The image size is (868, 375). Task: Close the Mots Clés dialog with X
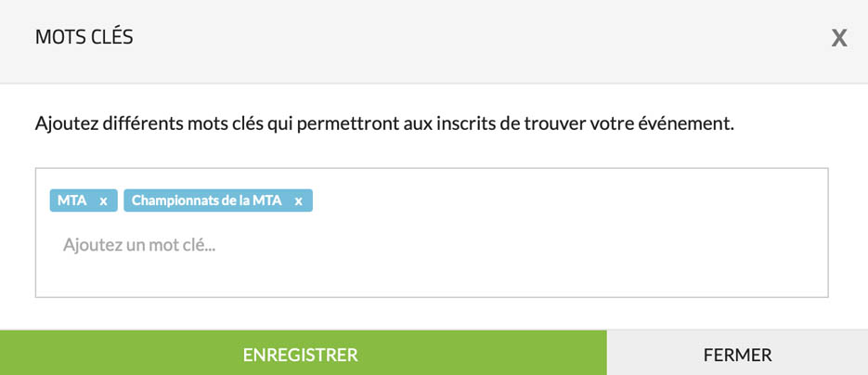[x=839, y=38]
